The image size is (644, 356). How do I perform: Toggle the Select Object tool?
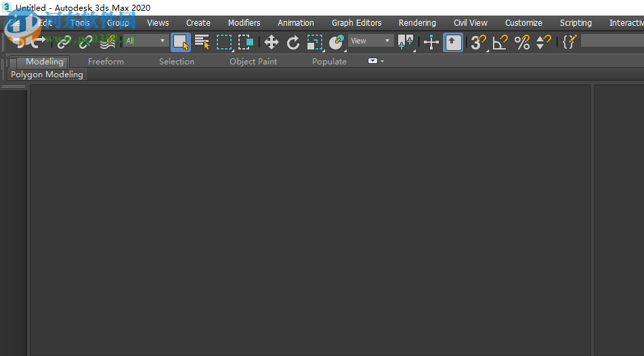[181, 42]
